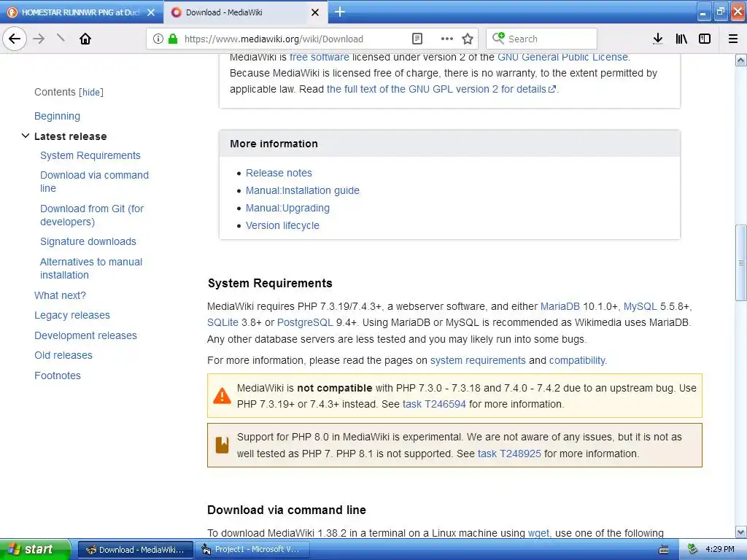Open the library bookshelf icon

(x=681, y=39)
